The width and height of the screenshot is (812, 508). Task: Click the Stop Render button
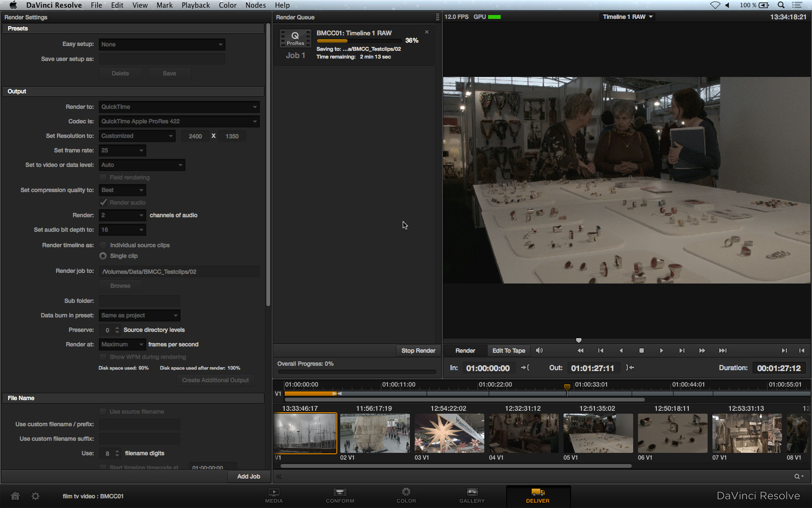click(x=418, y=351)
